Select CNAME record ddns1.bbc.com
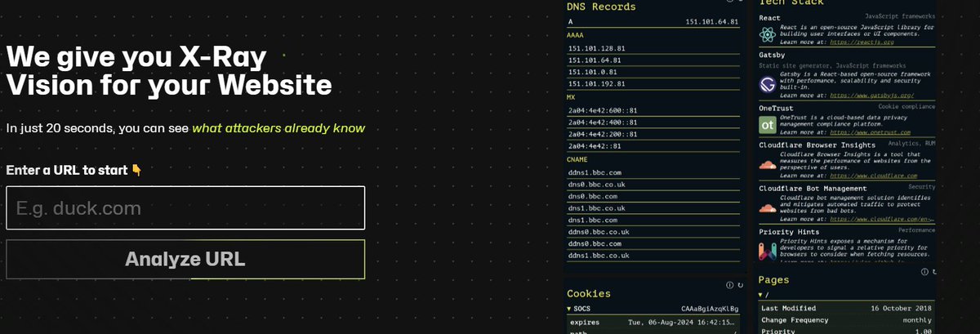Screen dimensions: 980x334 (653, 172)
